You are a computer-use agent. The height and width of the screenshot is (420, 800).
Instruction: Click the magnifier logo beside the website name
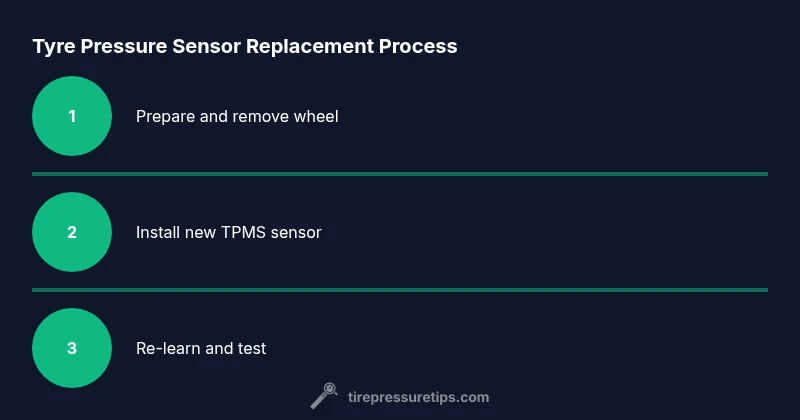pyautogui.click(x=323, y=397)
